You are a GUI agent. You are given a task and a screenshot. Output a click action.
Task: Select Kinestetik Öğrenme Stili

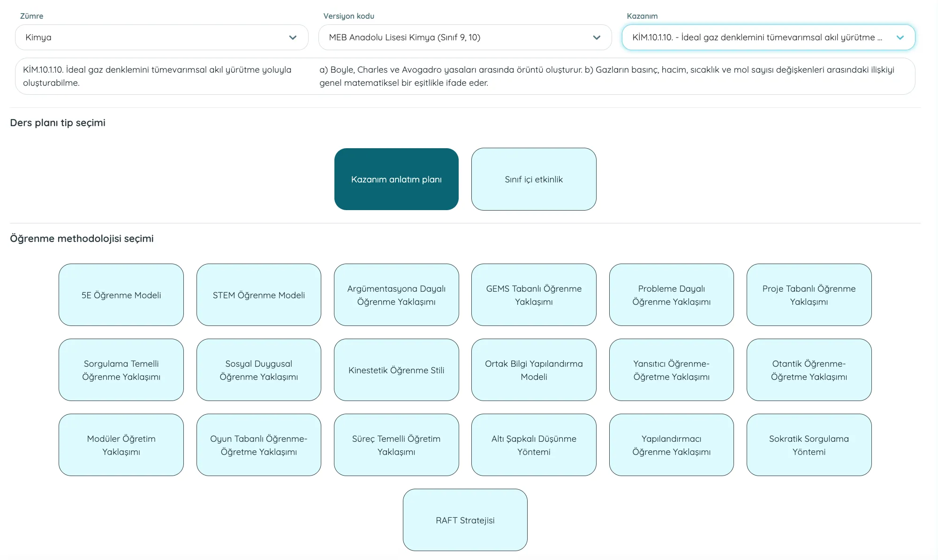point(396,370)
